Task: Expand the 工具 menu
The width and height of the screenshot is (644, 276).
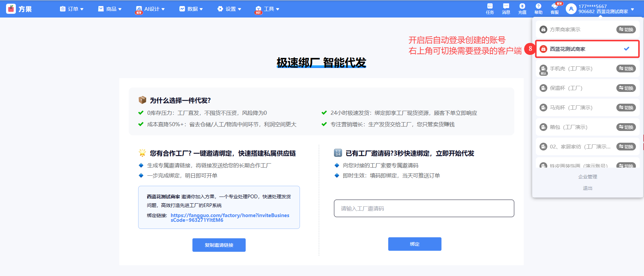Action: click(268, 9)
